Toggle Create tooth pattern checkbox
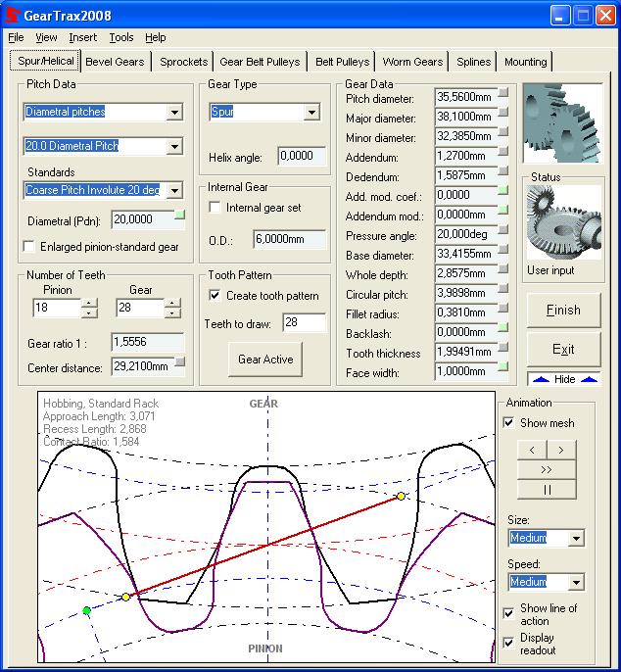The width and height of the screenshot is (621, 672). point(215,295)
